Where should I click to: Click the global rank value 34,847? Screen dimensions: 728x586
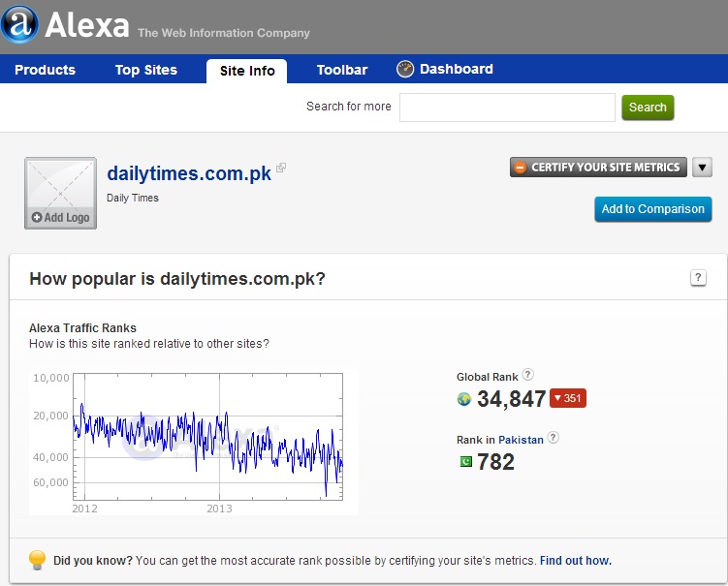[x=511, y=398]
